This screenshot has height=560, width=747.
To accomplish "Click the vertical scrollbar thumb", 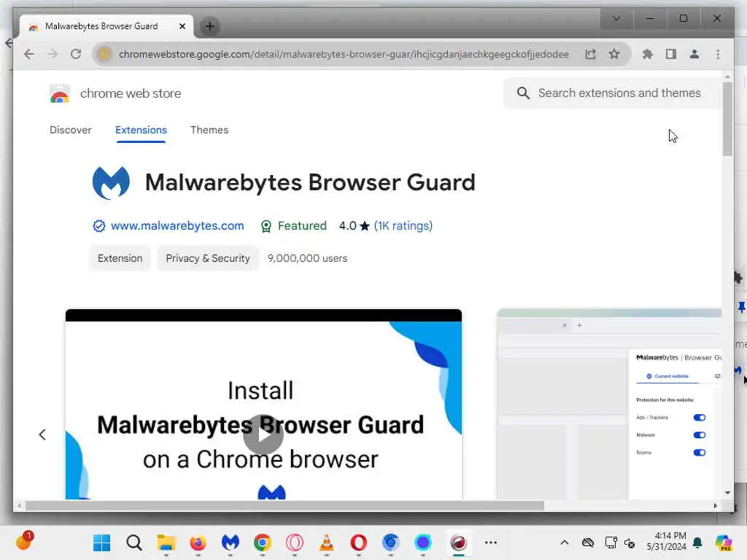I will coord(727,119).
